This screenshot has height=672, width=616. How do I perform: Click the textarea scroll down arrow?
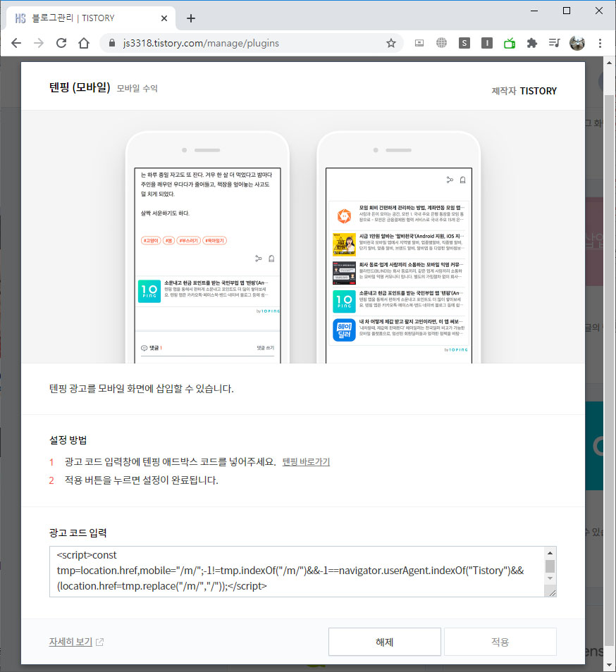click(x=550, y=578)
